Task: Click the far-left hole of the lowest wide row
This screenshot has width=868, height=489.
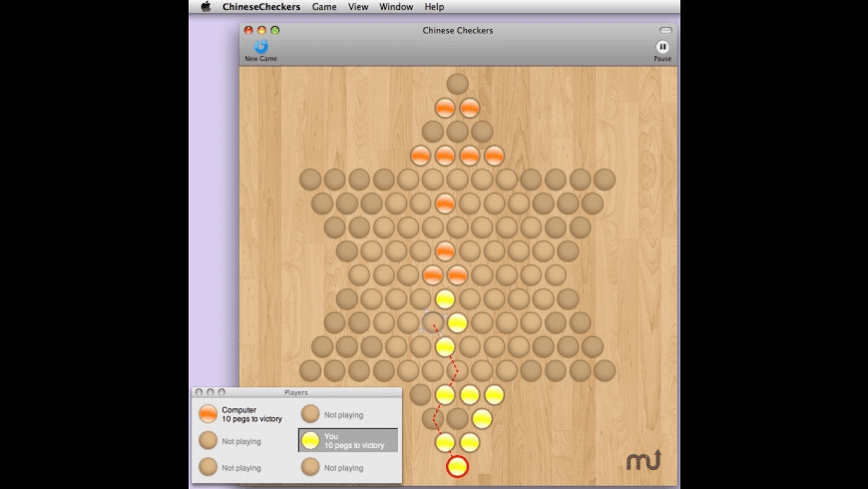Action: pyautogui.click(x=310, y=370)
